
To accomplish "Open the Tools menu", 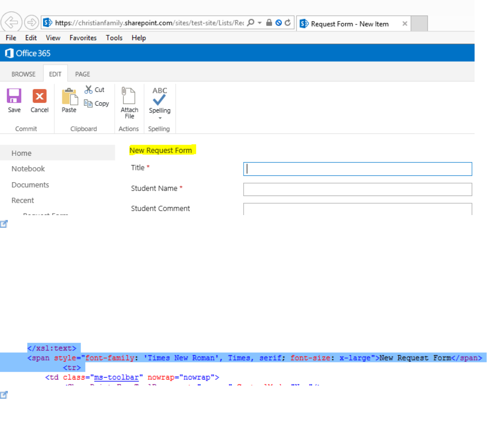I will pyautogui.click(x=114, y=38).
